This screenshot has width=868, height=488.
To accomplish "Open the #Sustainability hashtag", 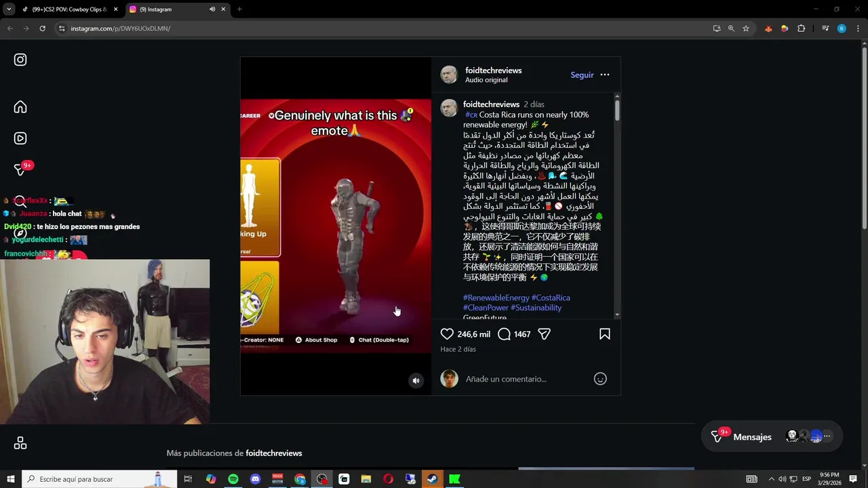I will 536,308.
